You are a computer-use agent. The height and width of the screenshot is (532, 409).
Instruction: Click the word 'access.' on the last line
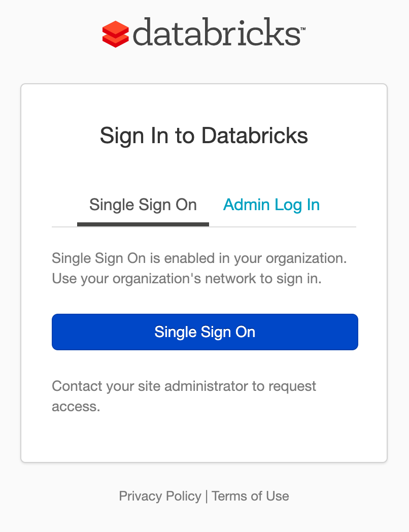[x=76, y=407]
